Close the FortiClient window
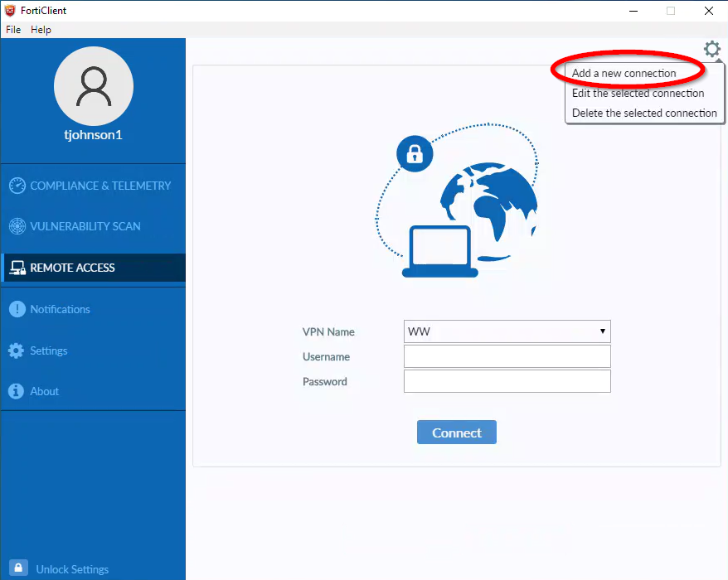 tap(708, 11)
